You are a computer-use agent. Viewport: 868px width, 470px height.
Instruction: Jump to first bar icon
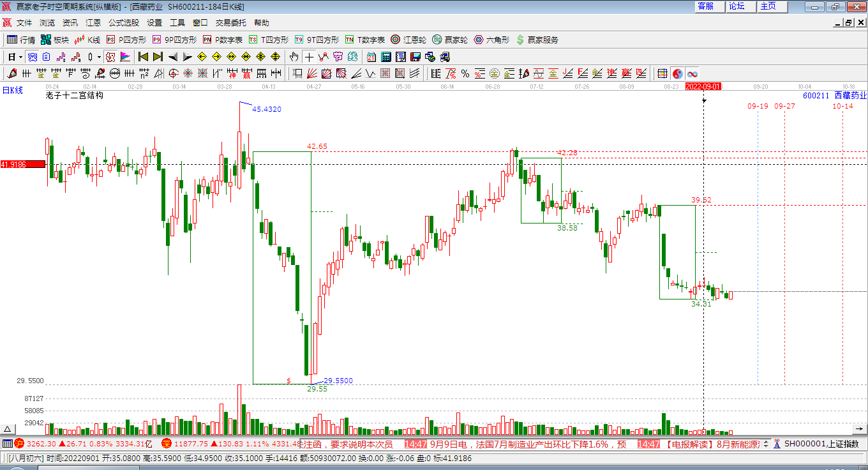(143, 57)
